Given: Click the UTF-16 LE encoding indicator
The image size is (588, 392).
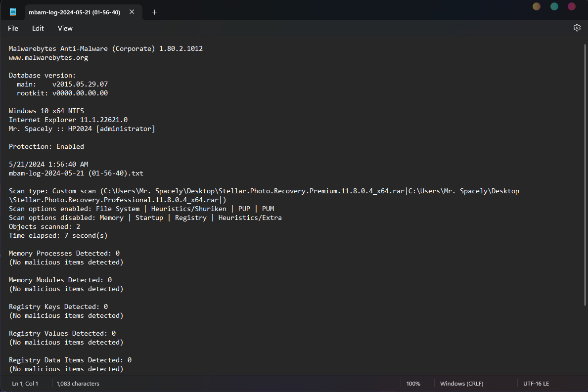Looking at the screenshot, I should point(536,384).
